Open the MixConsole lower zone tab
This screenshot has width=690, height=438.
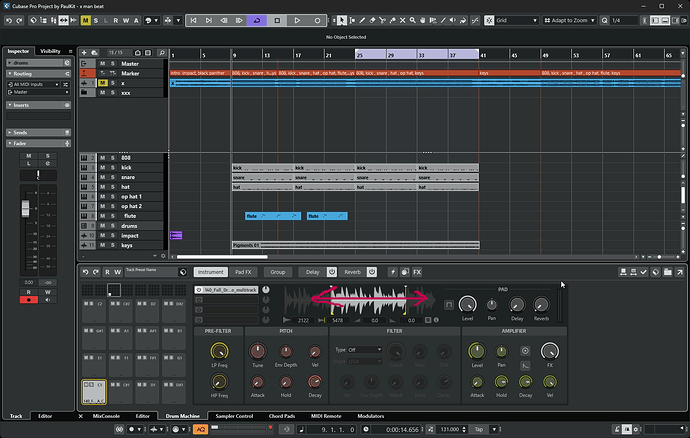point(106,416)
